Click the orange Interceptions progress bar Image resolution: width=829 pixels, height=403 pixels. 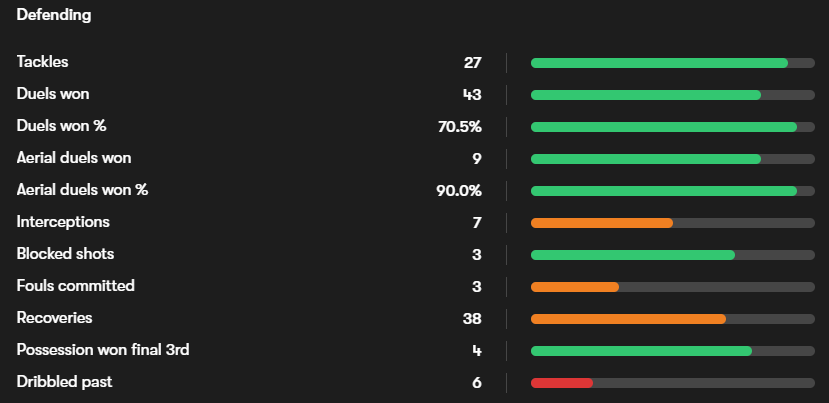pyautogui.click(x=602, y=223)
